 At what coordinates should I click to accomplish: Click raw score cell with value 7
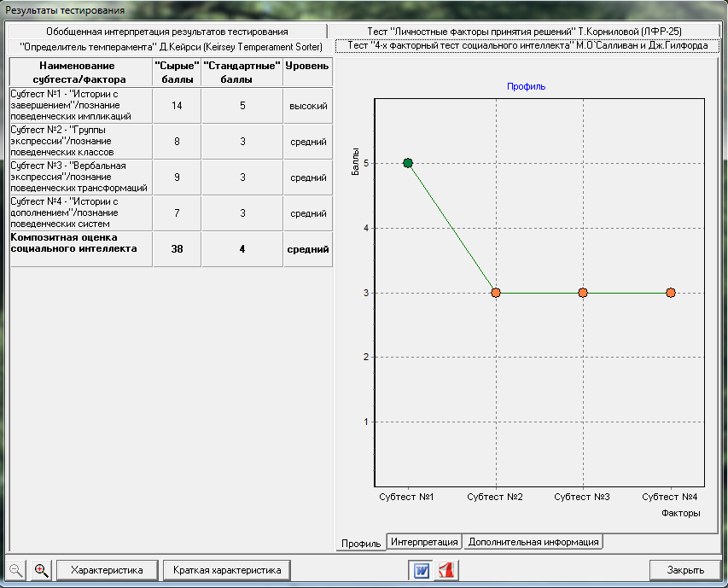(177, 213)
